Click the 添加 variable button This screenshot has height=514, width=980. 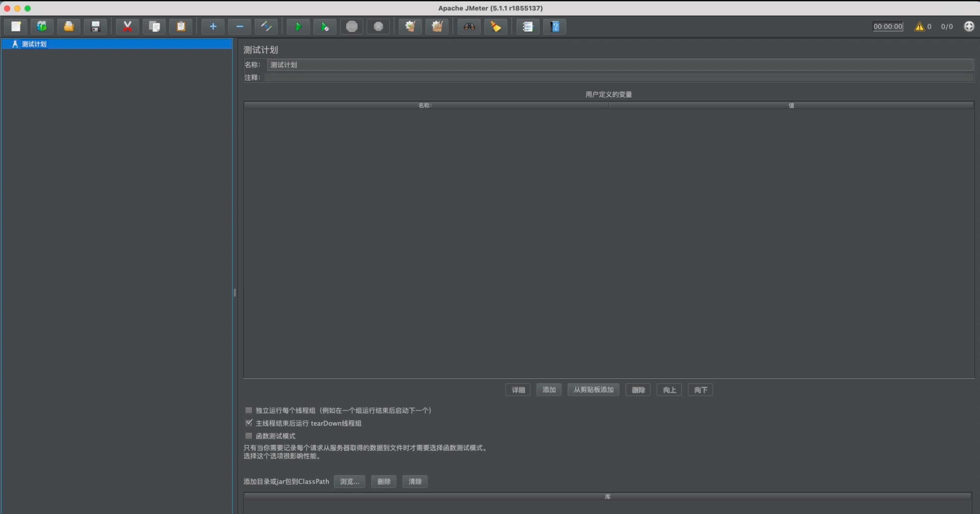coord(549,390)
